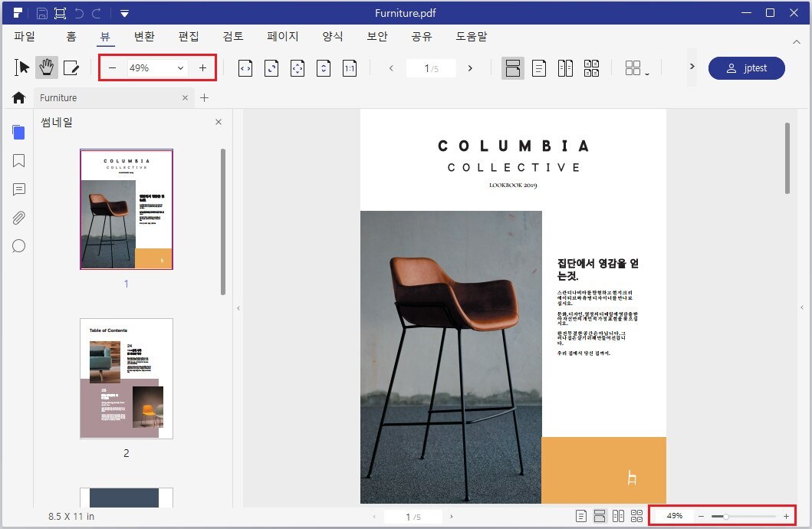
Task: Click the toolbar page number field
Action: (432, 67)
